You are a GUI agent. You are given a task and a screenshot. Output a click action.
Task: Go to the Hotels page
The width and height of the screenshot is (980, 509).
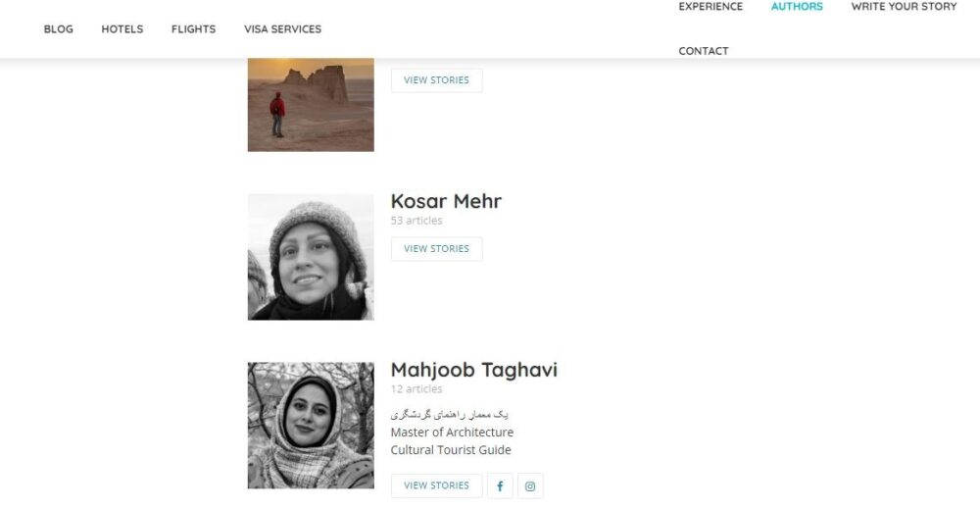122,29
